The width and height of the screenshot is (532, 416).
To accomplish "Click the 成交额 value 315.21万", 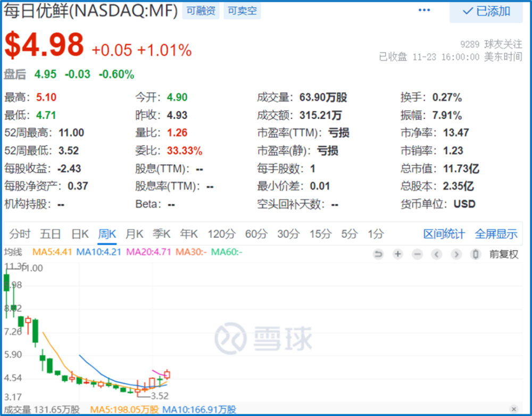I will [320, 115].
